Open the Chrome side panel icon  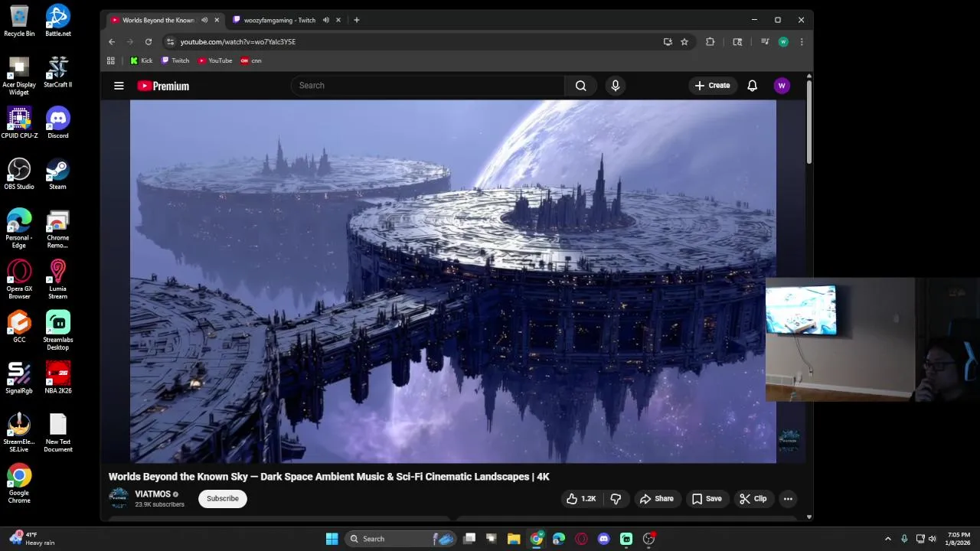click(737, 42)
